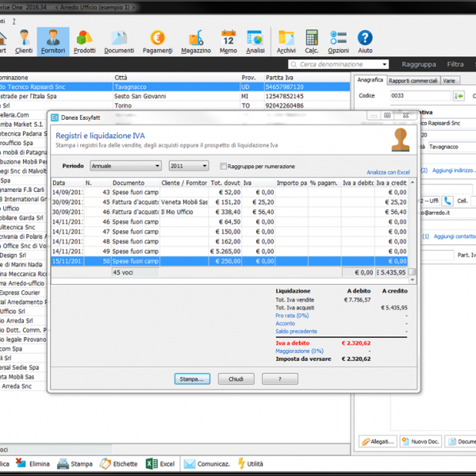Open the Fornitori section
The width and height of the screenshot is (476, 476).
tap(53, 41)
